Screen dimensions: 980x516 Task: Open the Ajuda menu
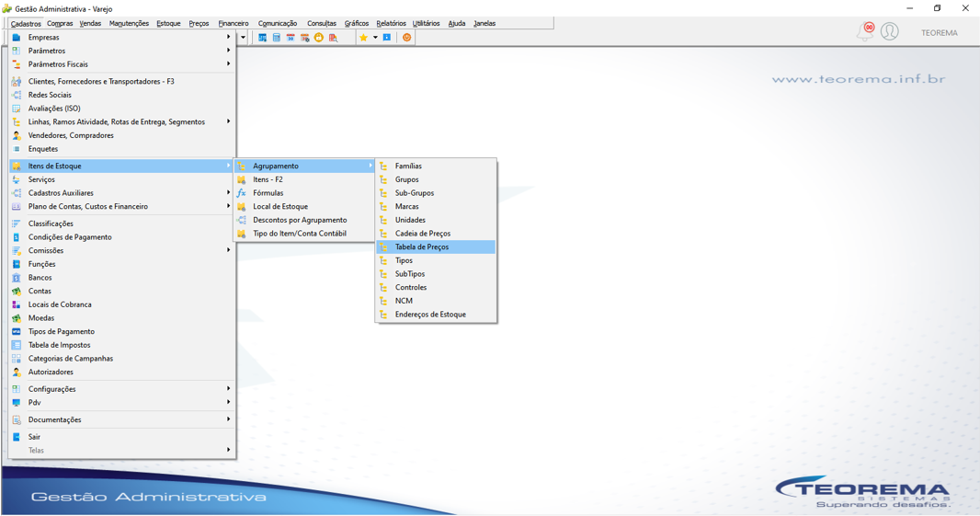coord(456,23)
